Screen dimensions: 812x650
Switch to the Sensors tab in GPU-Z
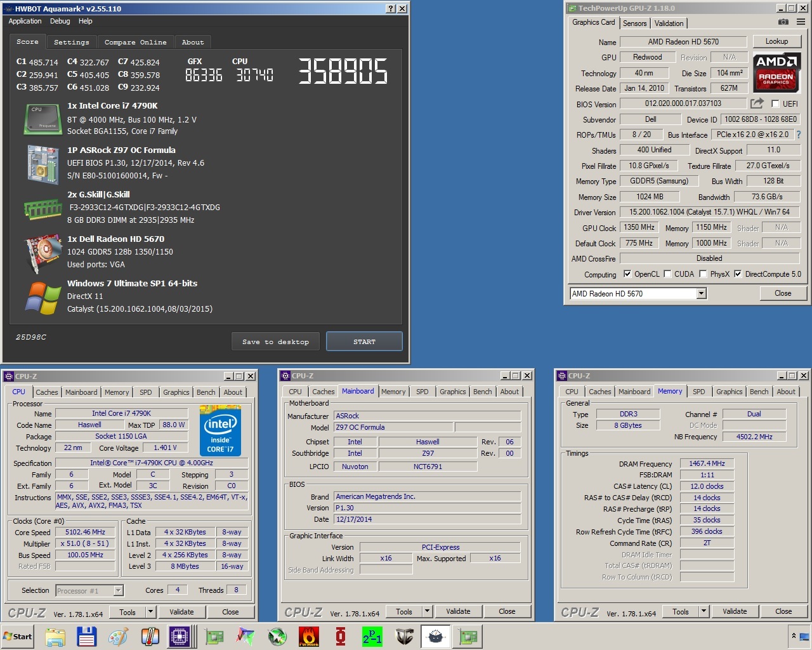[x=635, y=23]
